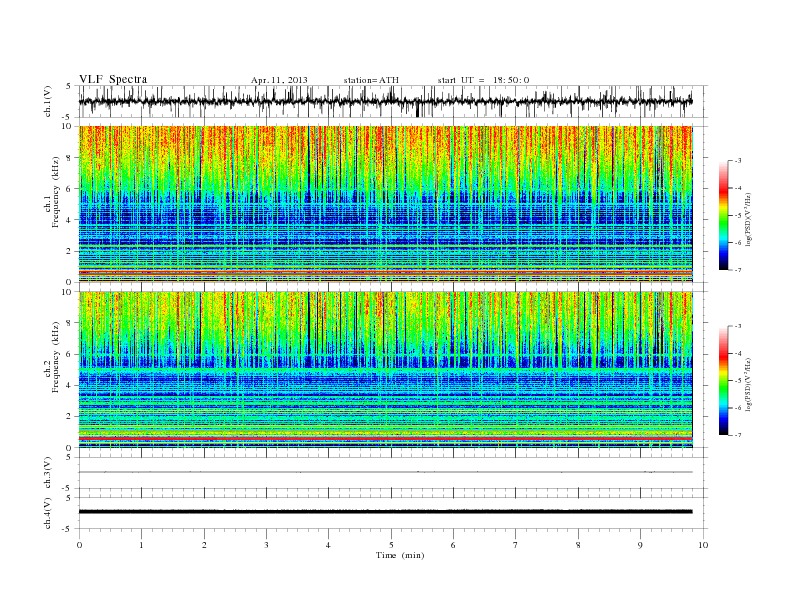Viewport: 792px width, 612px height.
Task: Click the thick black ch.4 voltage trace
Action: [385, 512]
